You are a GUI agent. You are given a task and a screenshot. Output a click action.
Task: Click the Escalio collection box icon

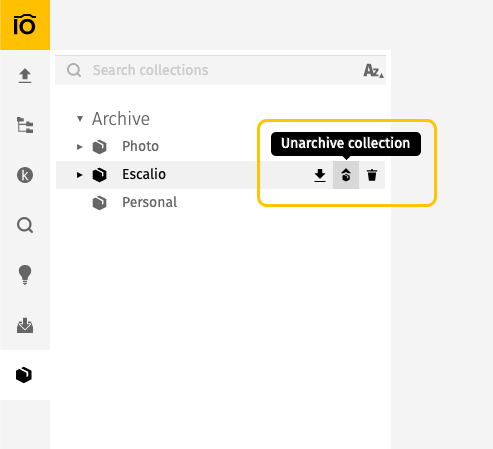click(x=99, y=175)
